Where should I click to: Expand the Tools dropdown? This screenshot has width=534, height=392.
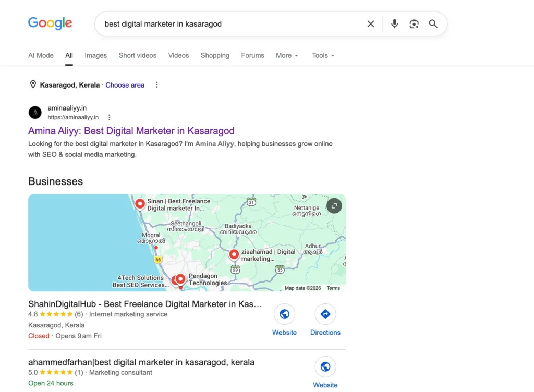click(x=323, y=55)
